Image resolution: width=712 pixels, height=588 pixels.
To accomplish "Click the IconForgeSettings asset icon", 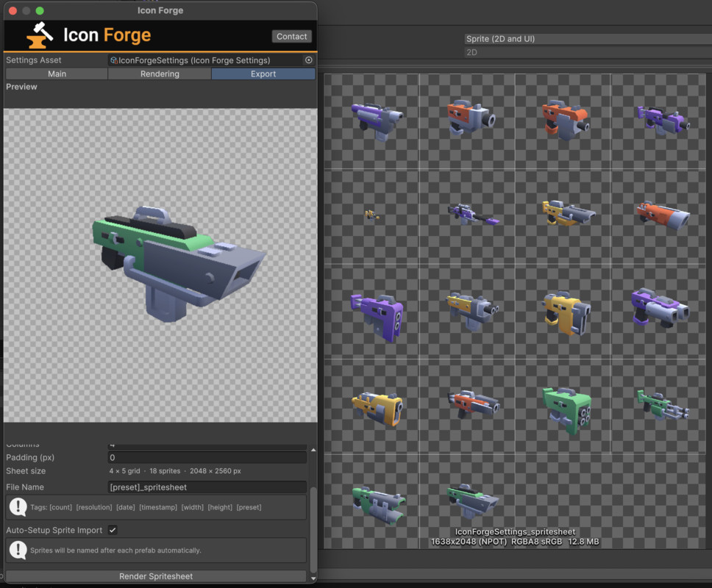I will (114, 60).
